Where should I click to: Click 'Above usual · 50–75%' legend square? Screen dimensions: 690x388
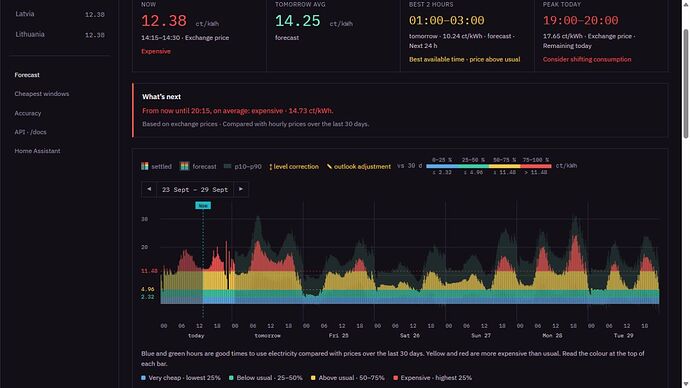click(313, 378)
